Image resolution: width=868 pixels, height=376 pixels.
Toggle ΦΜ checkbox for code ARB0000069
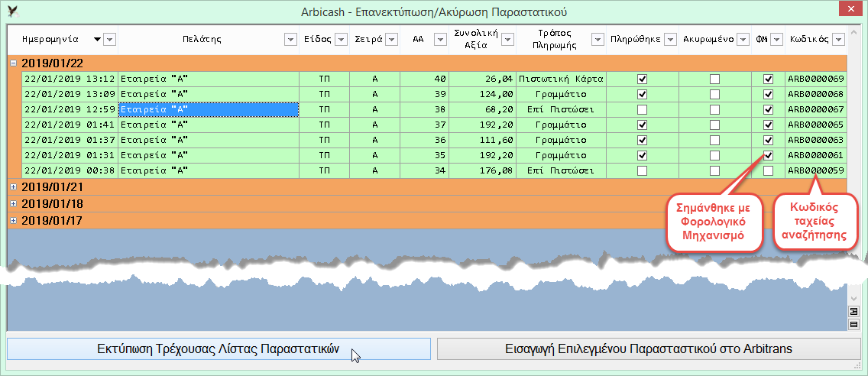(x=769, y=79)
